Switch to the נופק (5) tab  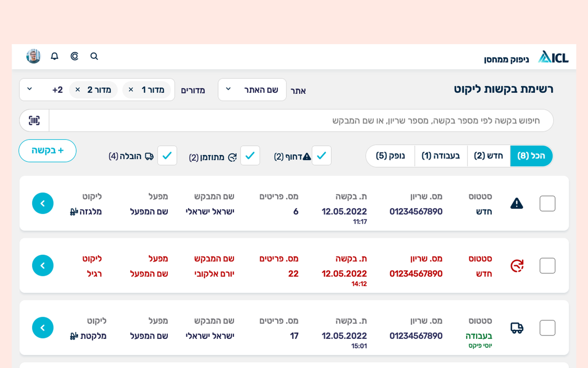(390, 156)
